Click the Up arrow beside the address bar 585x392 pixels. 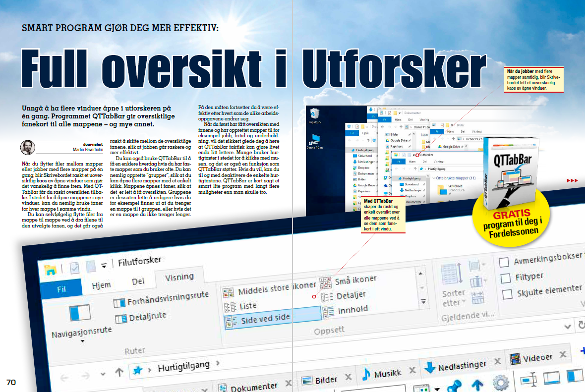point(119,372)
